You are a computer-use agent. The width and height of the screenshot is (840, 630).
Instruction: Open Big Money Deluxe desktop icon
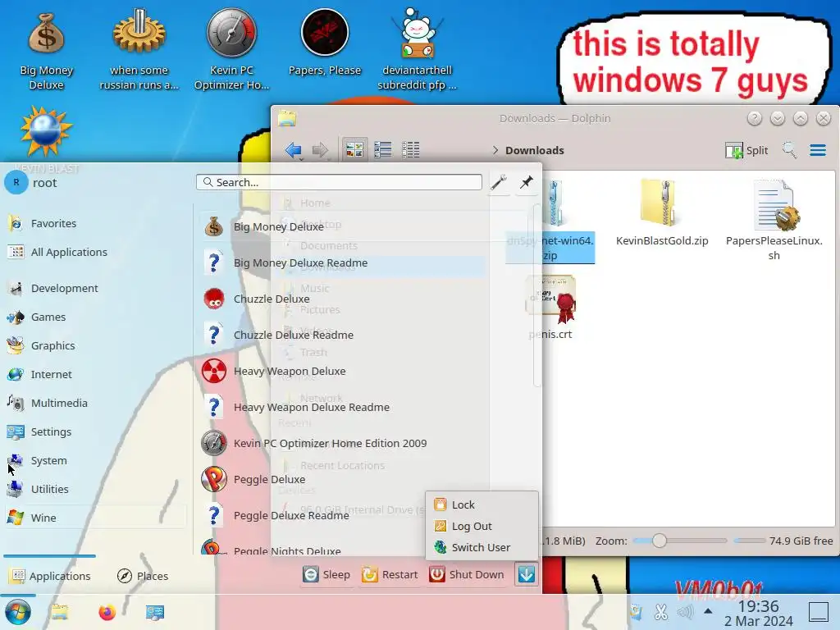point(46,51)
